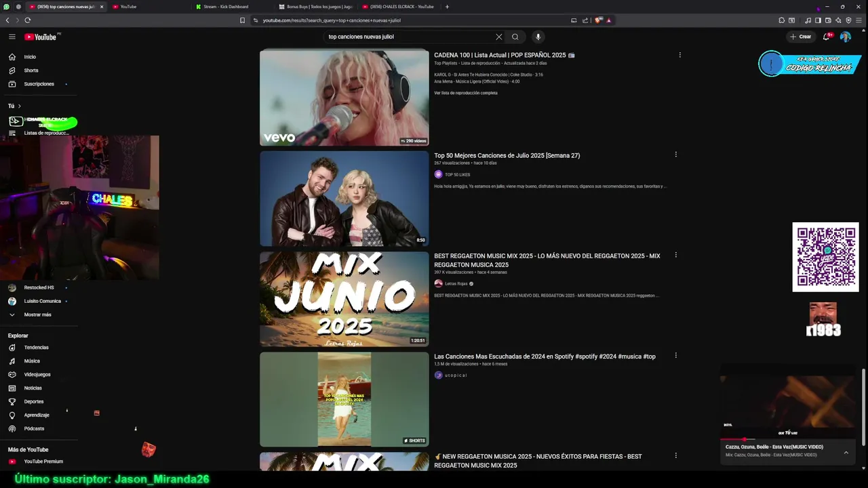868x488 pixels.
Task: Open the CADENA 100 playlist thumbnail
Action: coord(344,97)
